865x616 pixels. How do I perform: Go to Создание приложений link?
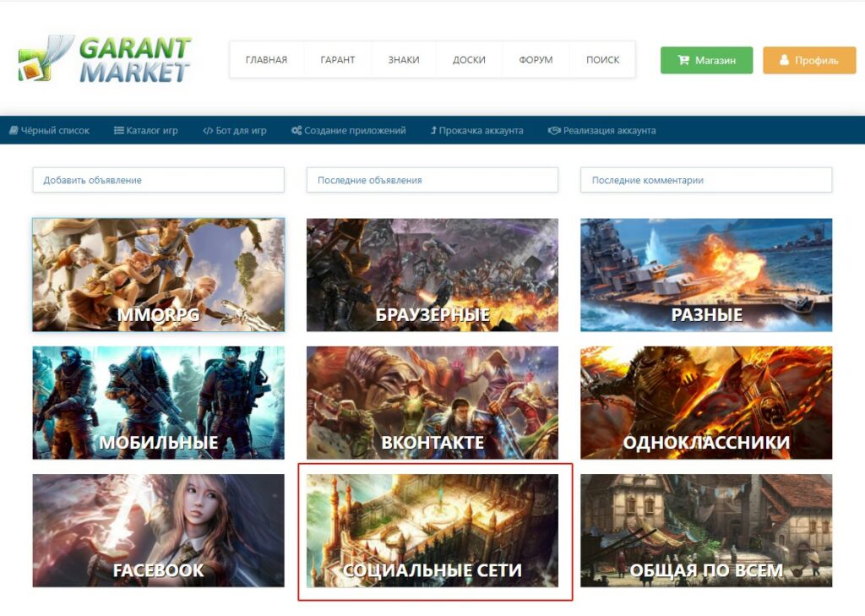point(348,131)
